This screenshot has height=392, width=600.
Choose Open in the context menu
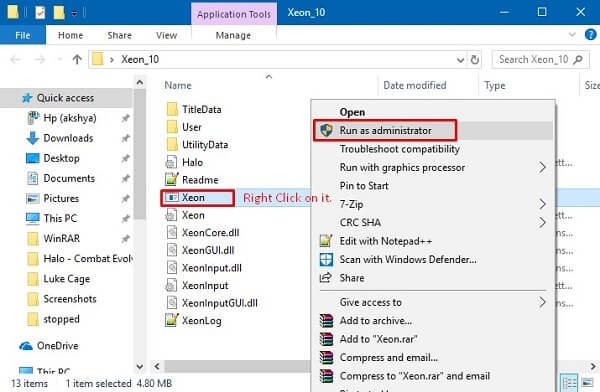point(352,112)
